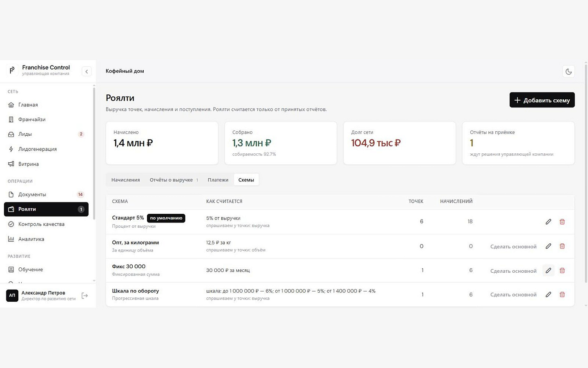This screenshot has width=588, height=368.
Task: Log out using the exit icon
Action: pyautogui.click(x=85, y=296)
